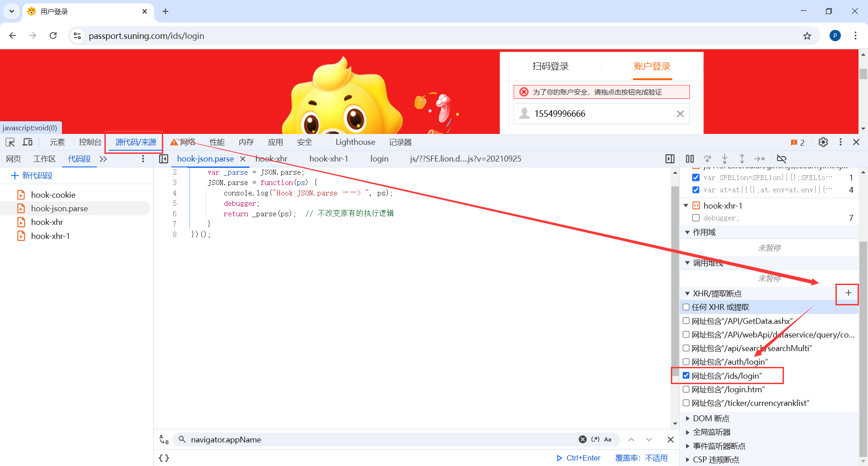Hide the Sources navigator pane
The width and height of the screenshot is (868, 466).
point(164,159)
